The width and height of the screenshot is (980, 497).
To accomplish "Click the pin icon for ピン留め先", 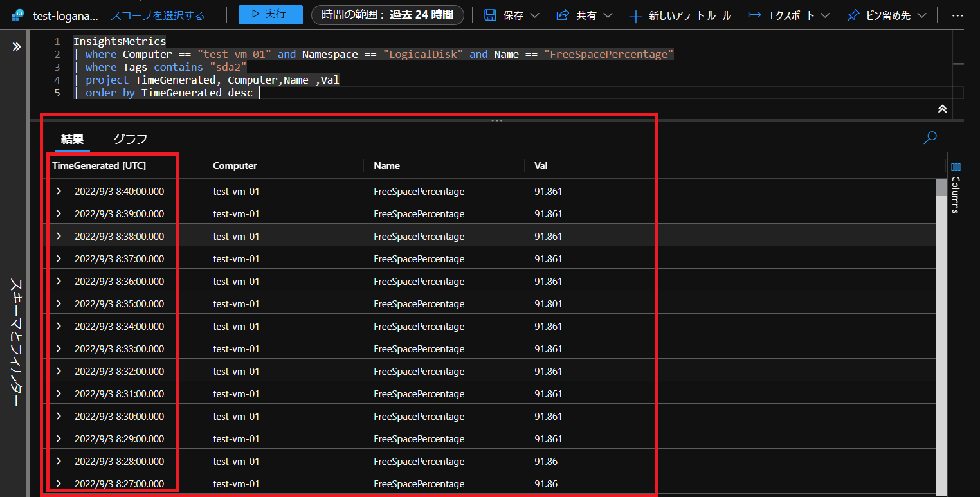I will [853, 15].
